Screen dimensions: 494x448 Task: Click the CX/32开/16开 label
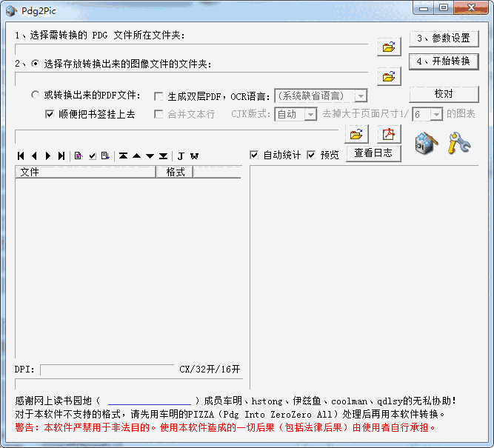pyautogui.click(x=210, y=370)
